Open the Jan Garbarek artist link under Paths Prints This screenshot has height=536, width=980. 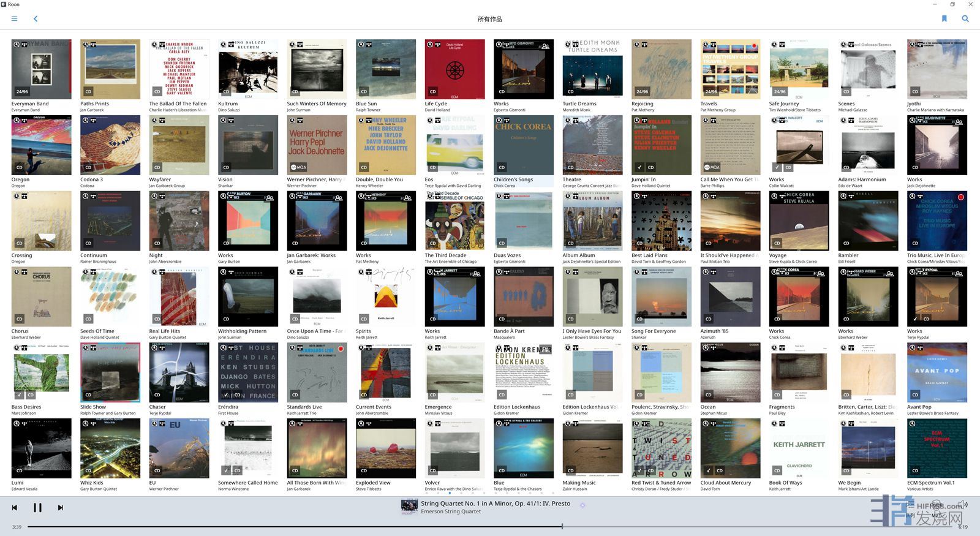coord(92,110)
